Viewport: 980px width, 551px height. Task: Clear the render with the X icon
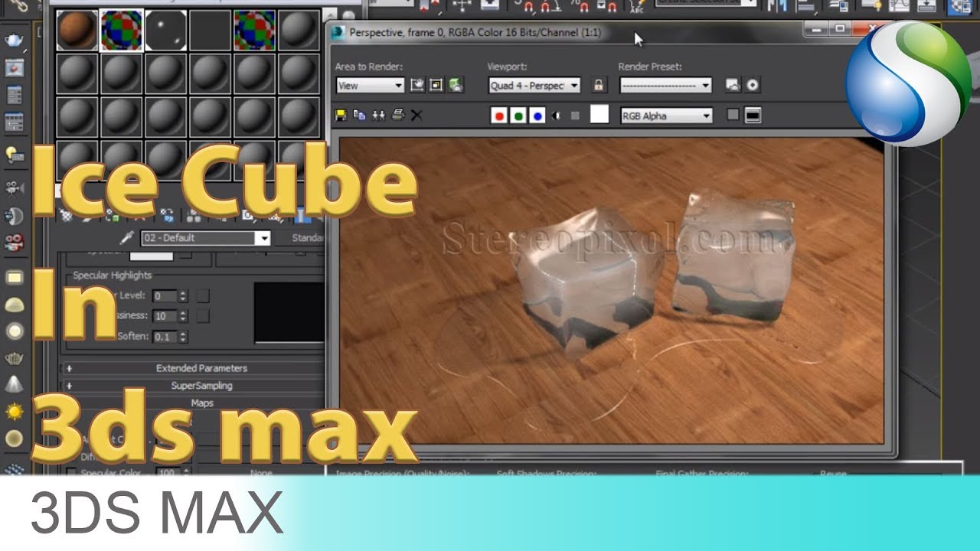[416, 115]
